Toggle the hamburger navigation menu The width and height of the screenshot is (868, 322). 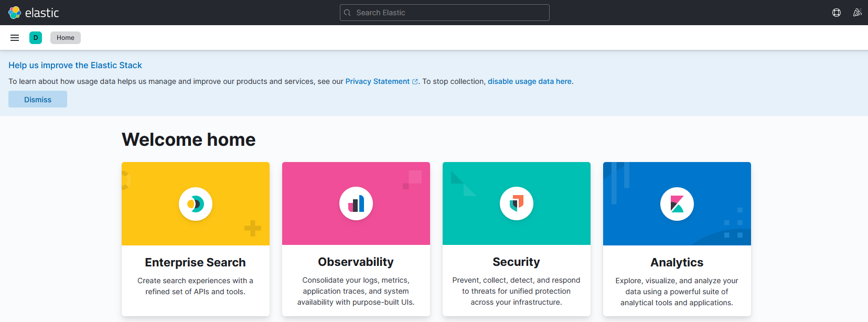point(15,38)
